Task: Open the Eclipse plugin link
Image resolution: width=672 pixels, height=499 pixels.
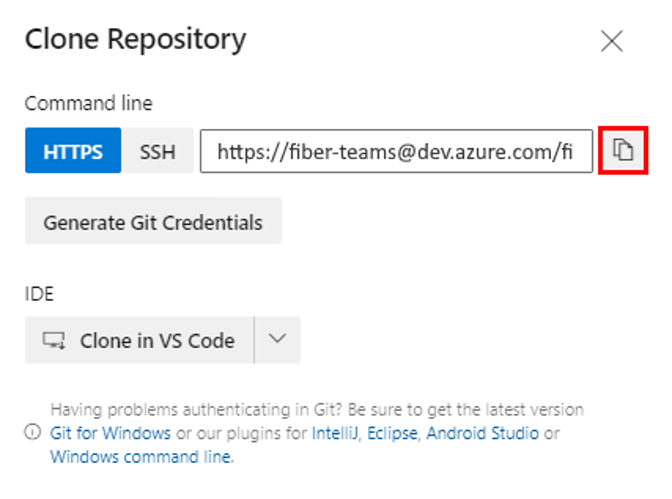Action: pyautogui.click(x=394, y=433)
